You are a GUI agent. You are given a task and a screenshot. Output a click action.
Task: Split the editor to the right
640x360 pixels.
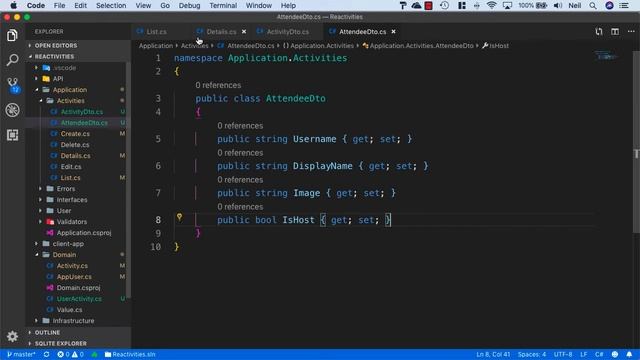tap(615, 31)
